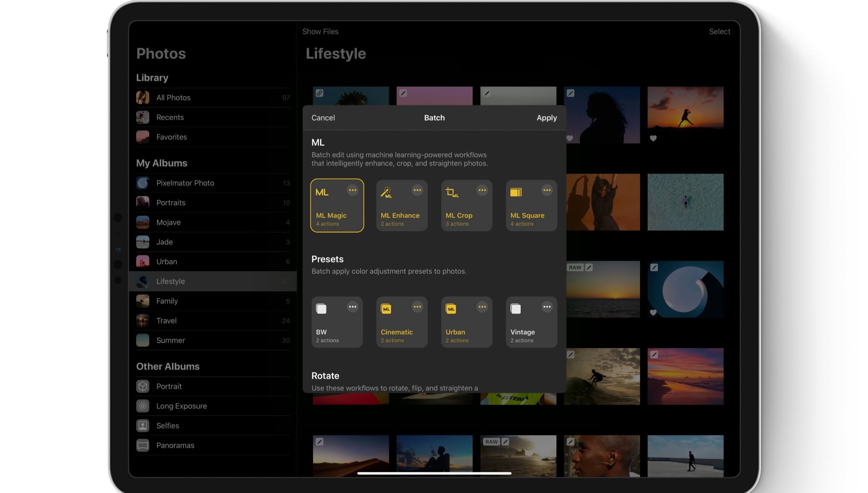Select the ML Enhance workflow card
The width and height of the screenshot is (868, 493).
(402, 206)
